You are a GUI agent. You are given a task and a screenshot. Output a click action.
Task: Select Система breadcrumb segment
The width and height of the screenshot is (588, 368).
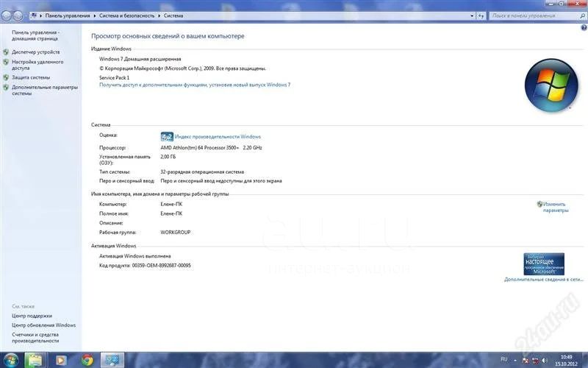click(x=173, y=15)
